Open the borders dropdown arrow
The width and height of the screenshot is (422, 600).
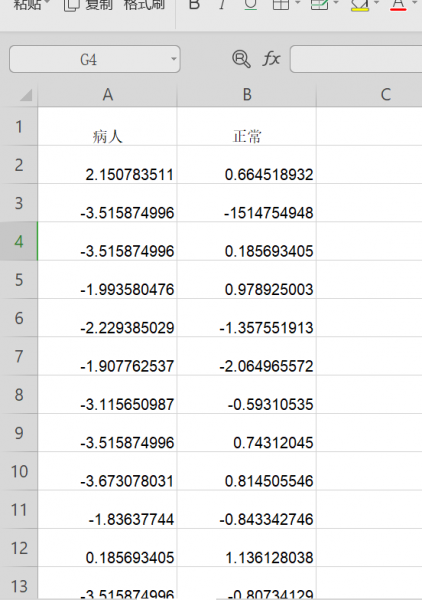(x=298, y=3)
